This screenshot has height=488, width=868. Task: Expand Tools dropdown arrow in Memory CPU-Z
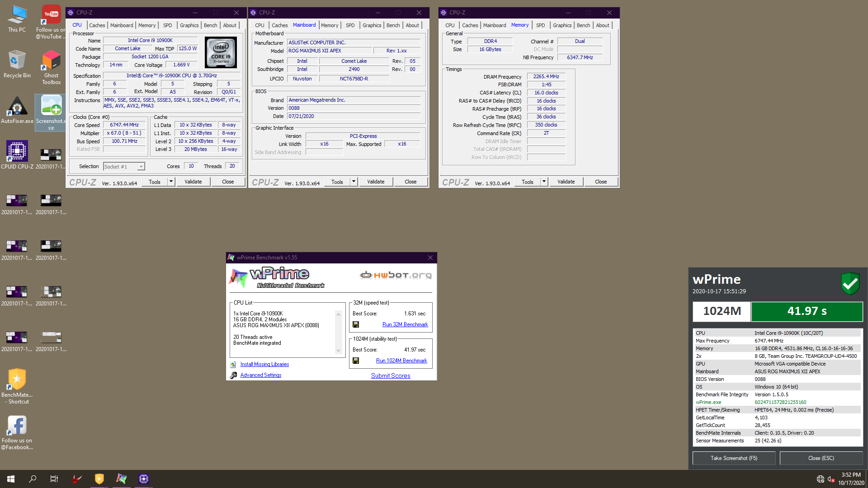click(x=544, y=182)
